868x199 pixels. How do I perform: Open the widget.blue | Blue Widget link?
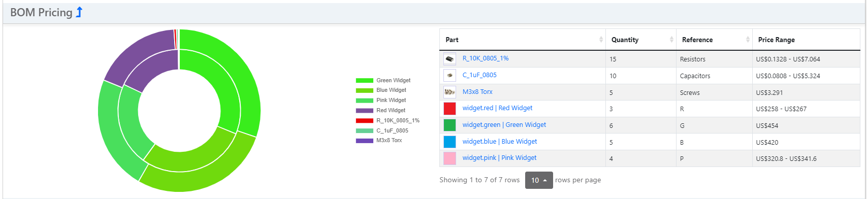500,142
